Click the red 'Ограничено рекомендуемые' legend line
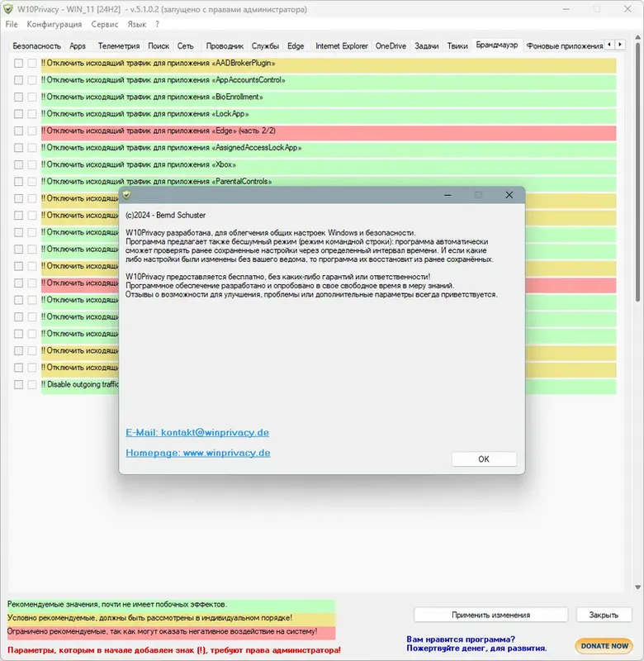The height and width of the screenshot is (661, 644). pyautogui.click(x=171, y=631)
